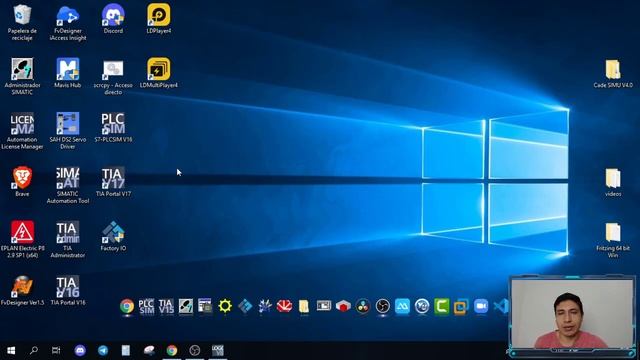Screen dimensions: 640x360
Task: Launch PLC SIM from the dock
Action: [146, 306]
